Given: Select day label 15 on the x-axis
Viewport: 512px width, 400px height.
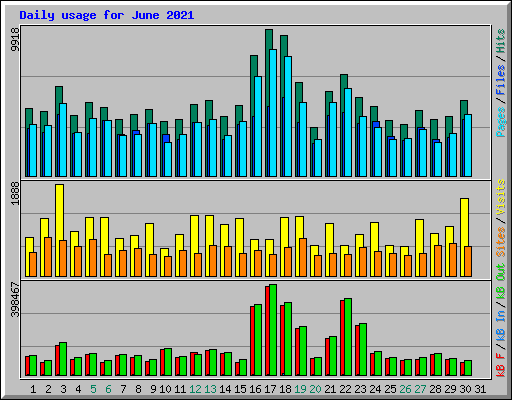Looking at the screenshot, I should coord(240,389).
